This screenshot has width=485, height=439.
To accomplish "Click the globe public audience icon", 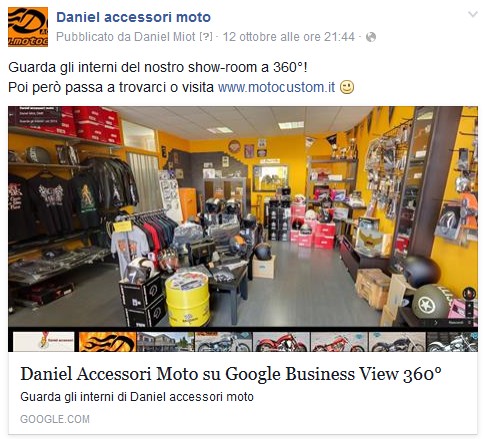I will pyautogui.click(x=371, y=37).
